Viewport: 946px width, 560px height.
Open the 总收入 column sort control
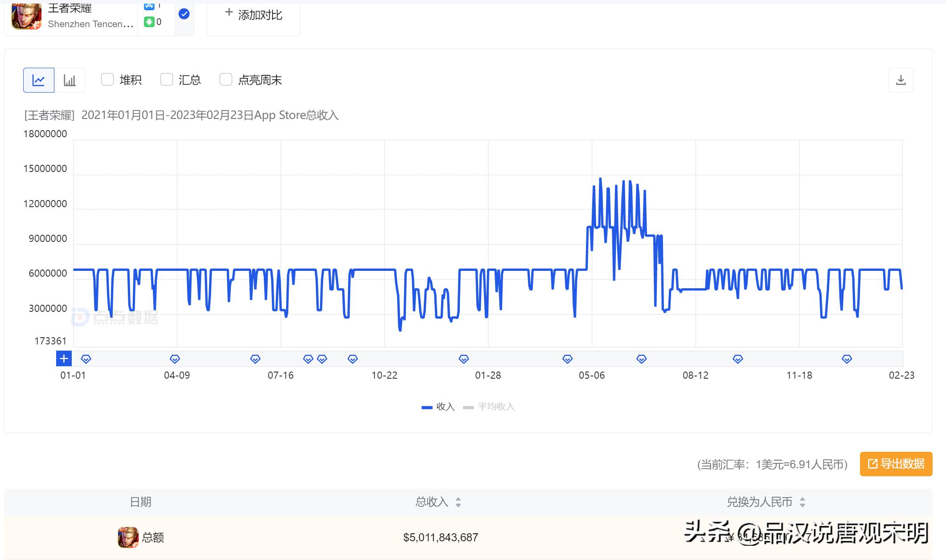click(x=458, y=502)
